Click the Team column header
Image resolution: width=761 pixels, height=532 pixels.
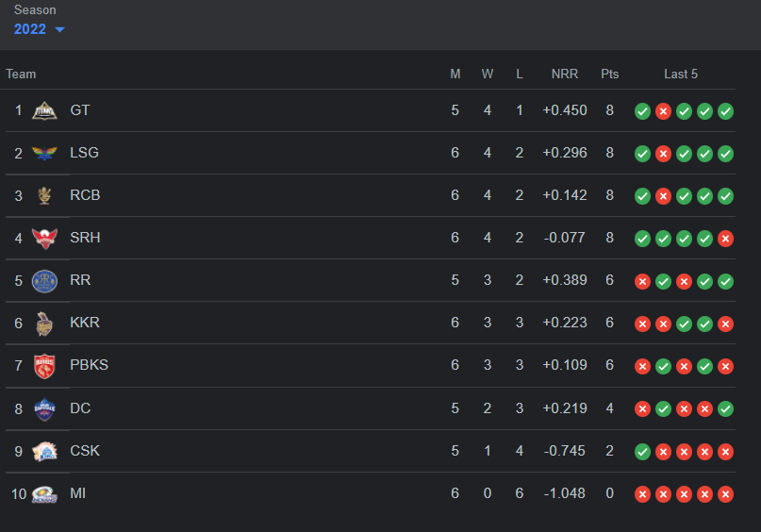pyautogui.click(x=21, y=74)
